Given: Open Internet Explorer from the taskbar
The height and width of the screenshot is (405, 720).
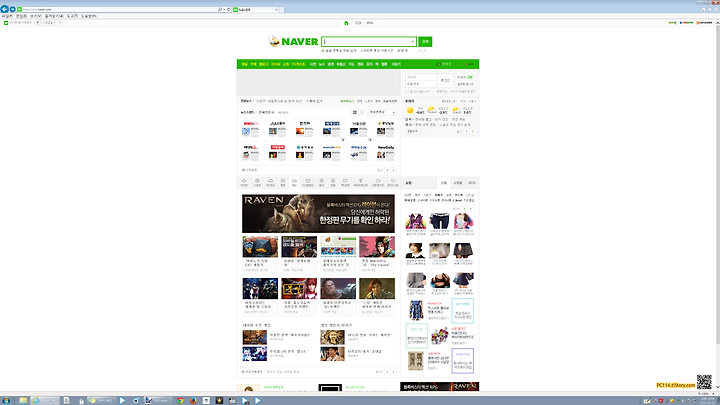Looking at the screenshot, I should (x=45, y=400).
